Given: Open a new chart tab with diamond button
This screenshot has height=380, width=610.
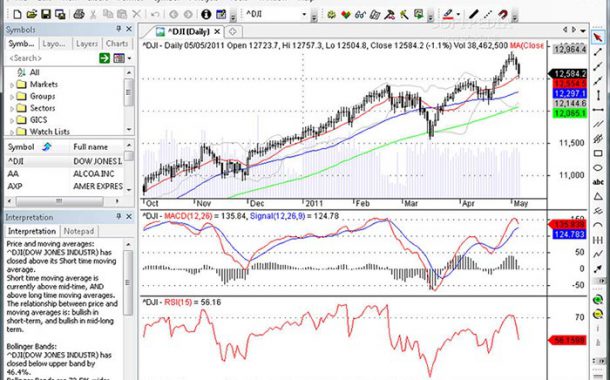Looking at the screenshot, I should click(233, 32).
